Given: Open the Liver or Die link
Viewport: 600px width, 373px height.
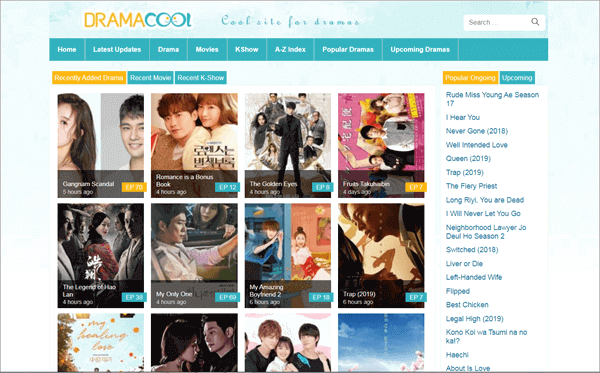Looking at the screenshot, I should (464, 264).
